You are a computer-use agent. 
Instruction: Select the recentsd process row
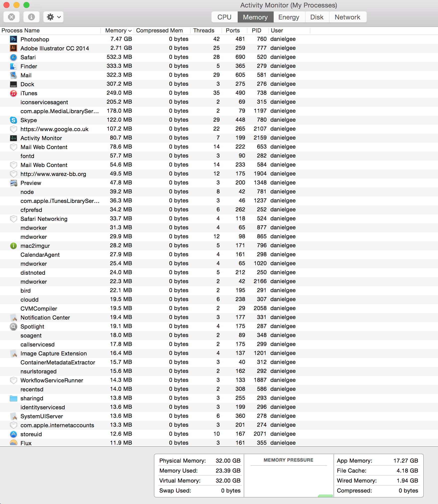(x=219, y=389)
